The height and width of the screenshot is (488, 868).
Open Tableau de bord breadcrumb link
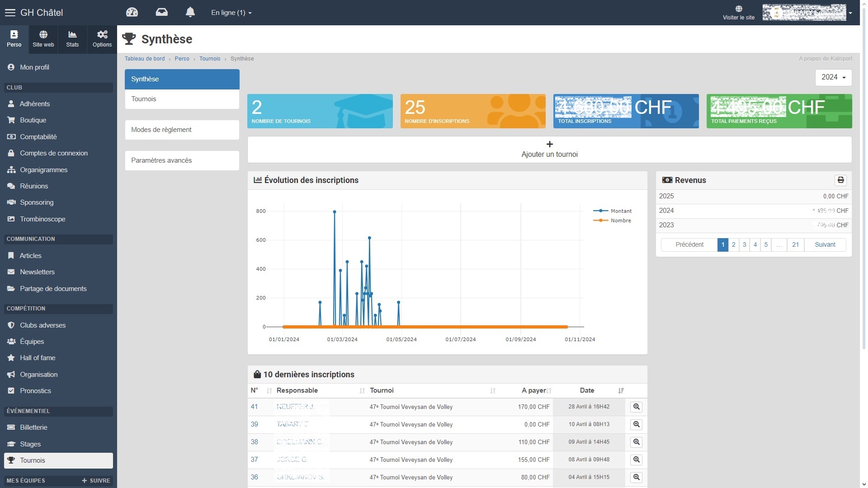tap(145, 59)
